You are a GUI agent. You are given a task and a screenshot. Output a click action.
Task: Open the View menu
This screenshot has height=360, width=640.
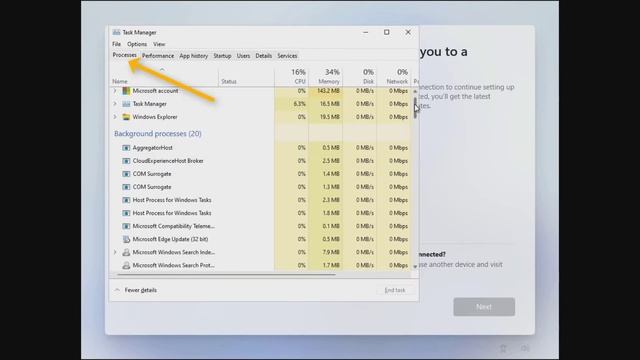tap(159, 44)
